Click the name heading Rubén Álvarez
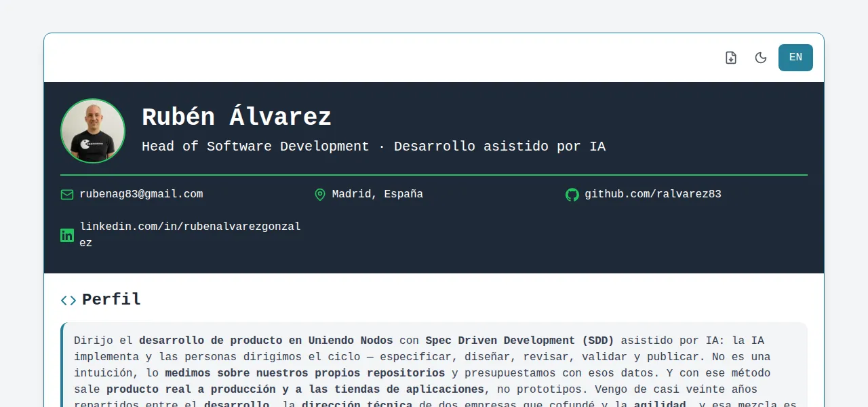868x407 pixels. click(x=237, y=117)
